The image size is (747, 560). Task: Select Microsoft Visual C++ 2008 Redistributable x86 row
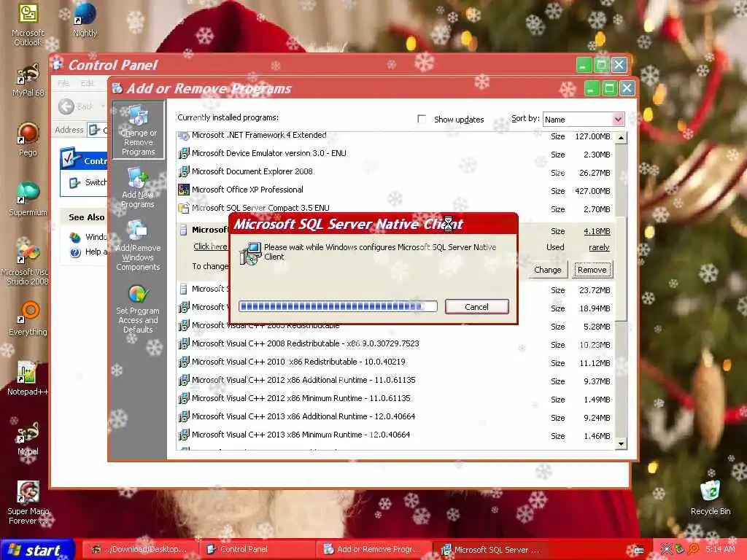(x=396, y=344)
